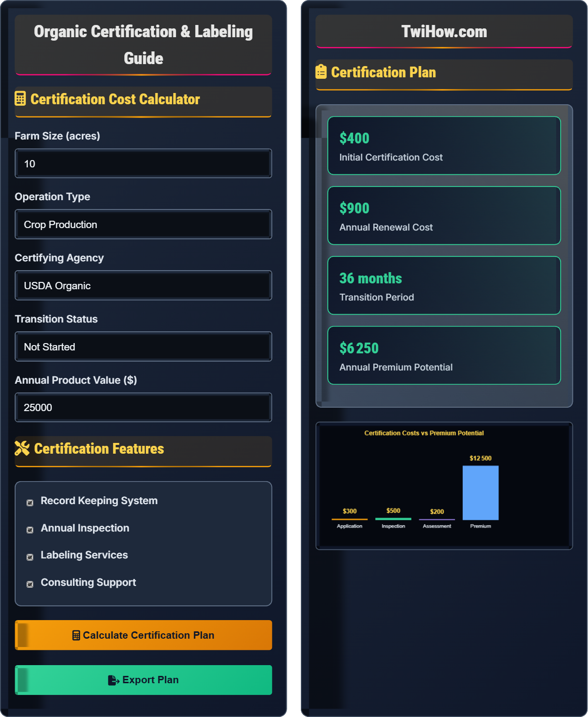This screenshot has width=588, height=717.
Task: Click the TwiHow.com header title
Action: (x=444, y=31)
